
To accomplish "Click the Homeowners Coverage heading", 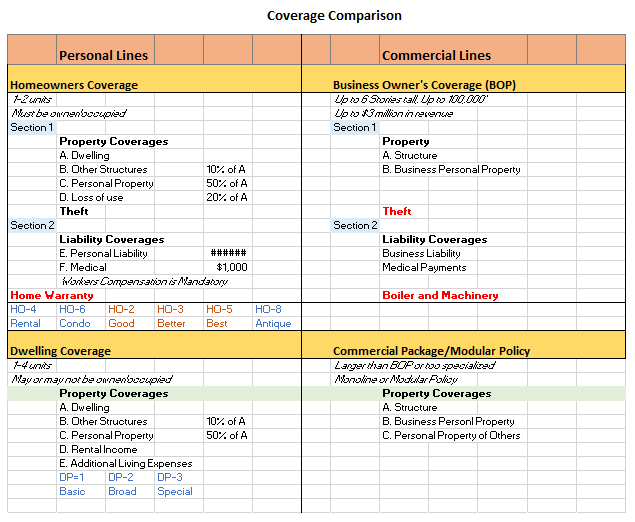I will coord(74,85).
